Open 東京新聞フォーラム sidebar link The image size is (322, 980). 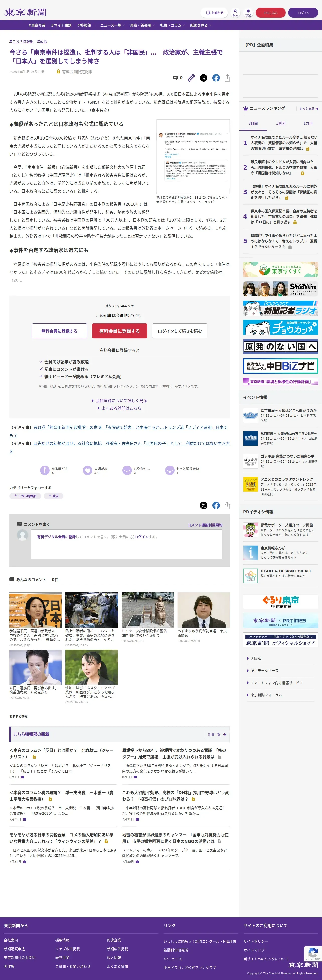click(x=266, y=695)
